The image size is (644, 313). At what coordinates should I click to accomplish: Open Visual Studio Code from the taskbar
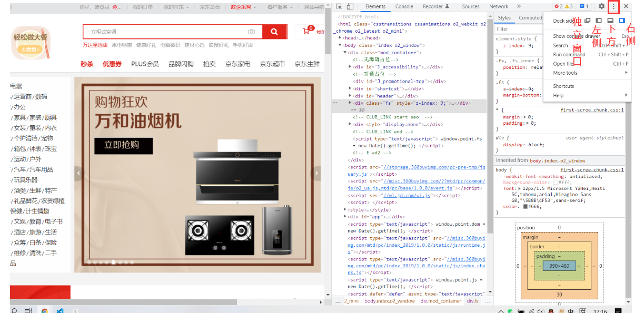tap(60, 310)
